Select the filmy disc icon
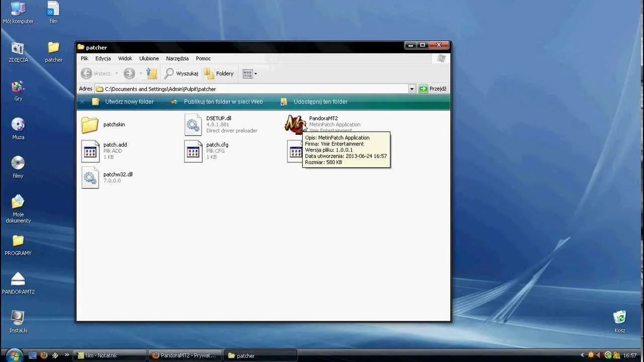644x362 pixels. [18, 167]
